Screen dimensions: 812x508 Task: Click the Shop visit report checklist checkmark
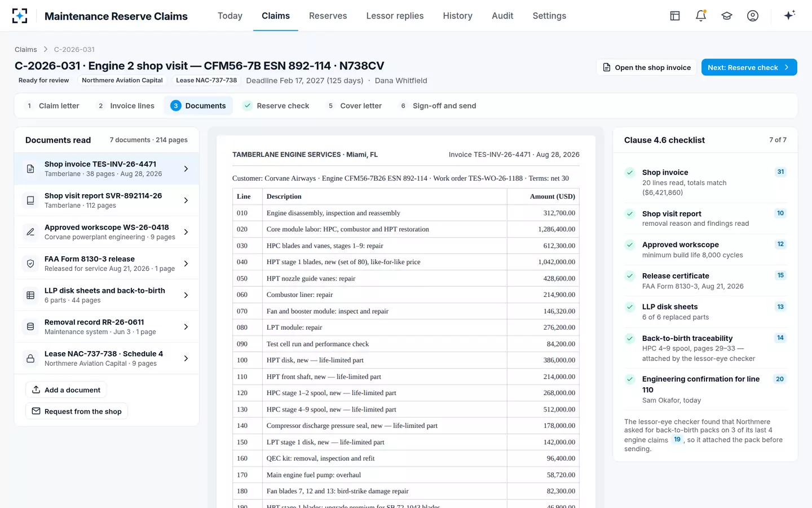pyautogui.click(x=630, y=214)
